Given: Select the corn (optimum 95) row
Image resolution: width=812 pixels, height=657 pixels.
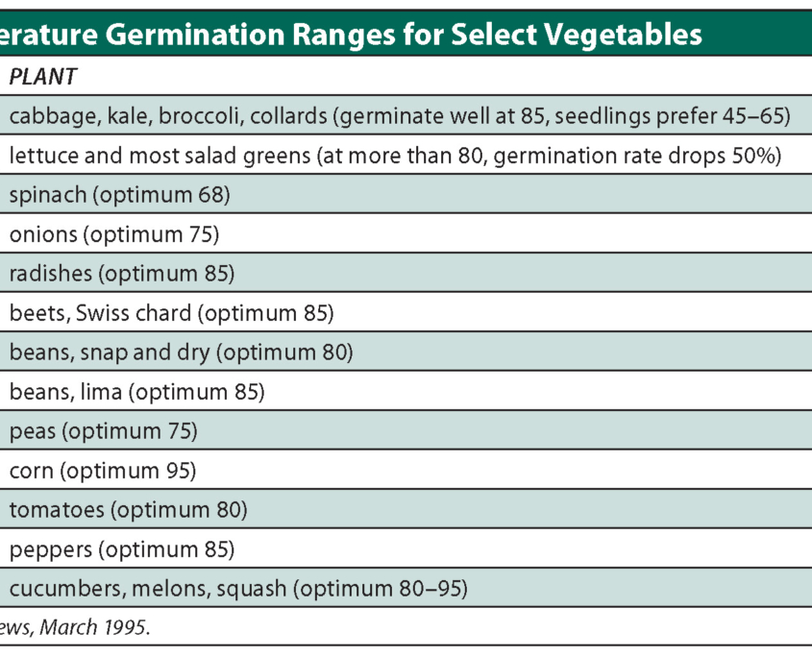Looking at the screenshot, I should pyautogui.click(x=103, y=471).
